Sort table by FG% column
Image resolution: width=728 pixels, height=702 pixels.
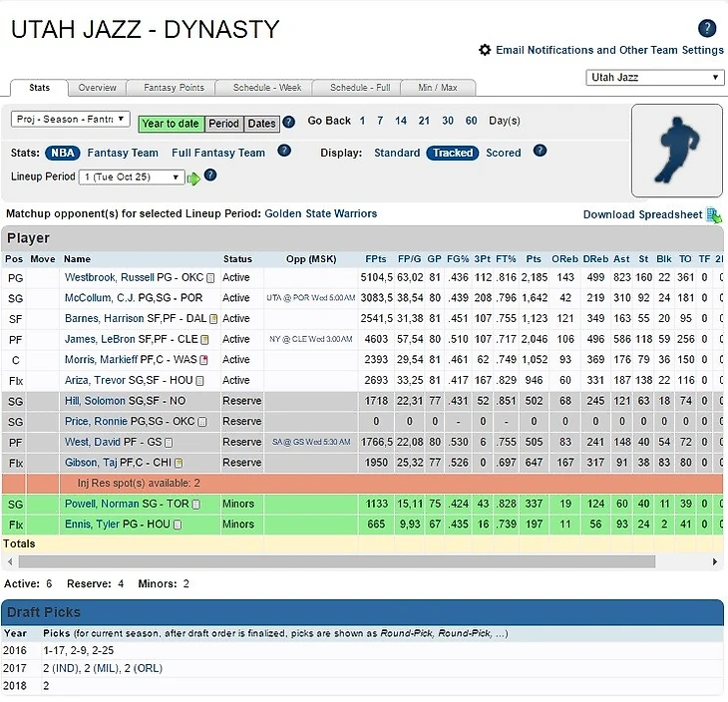click(x=458, y=259)
